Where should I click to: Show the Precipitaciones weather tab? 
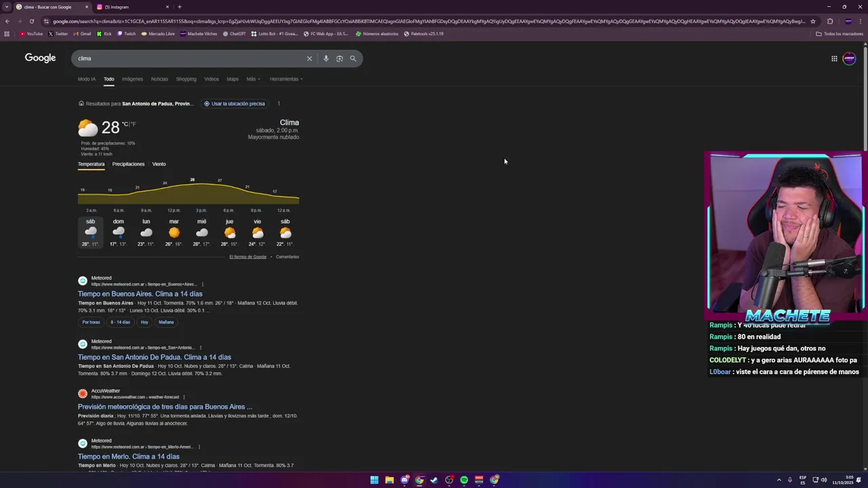click(128, 164)
